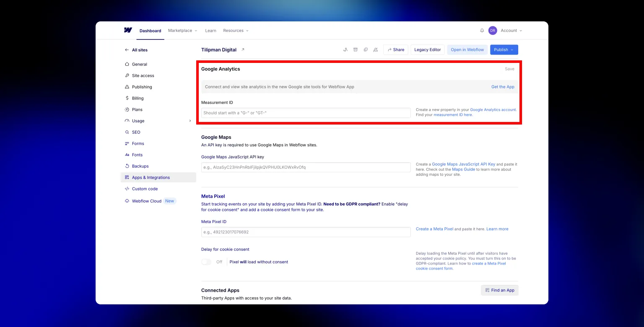Image resolution: width=644 pixels, height=327 pixels.
Task: Open create a Meta Pixel cookie consent form link
Action: click(461, 266)
